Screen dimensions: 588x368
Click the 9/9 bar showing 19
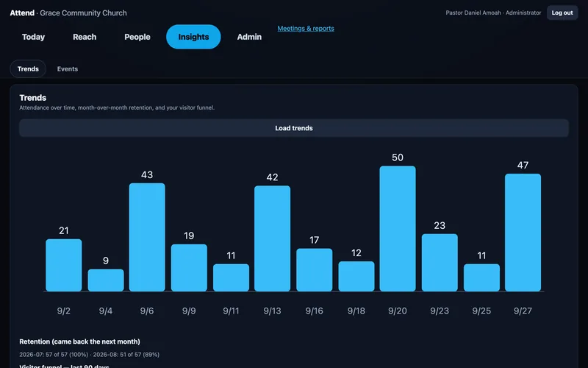tap(189, 268)
